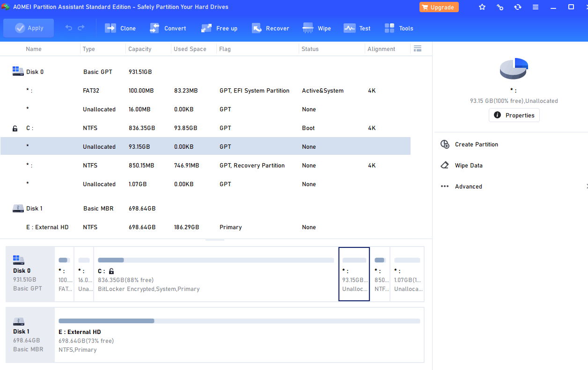
Task: Undo the last operation
Action: coord(69,28)
